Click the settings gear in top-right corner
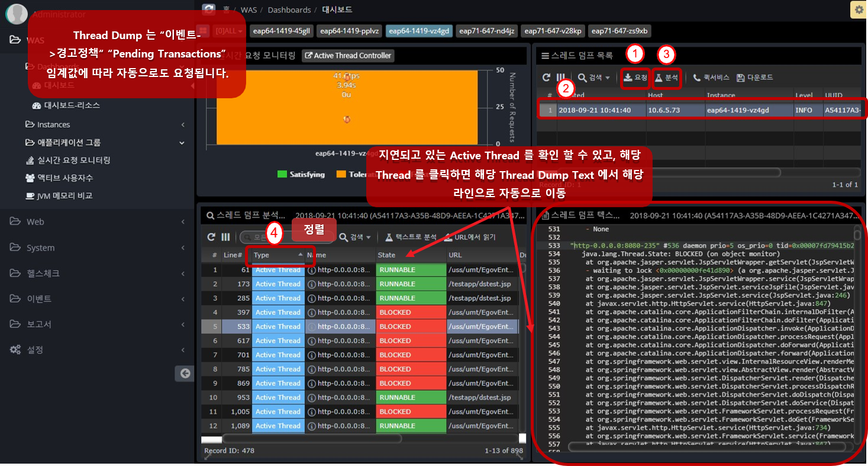Viewport: 868px width, 466px height. (x=858, y=9)
